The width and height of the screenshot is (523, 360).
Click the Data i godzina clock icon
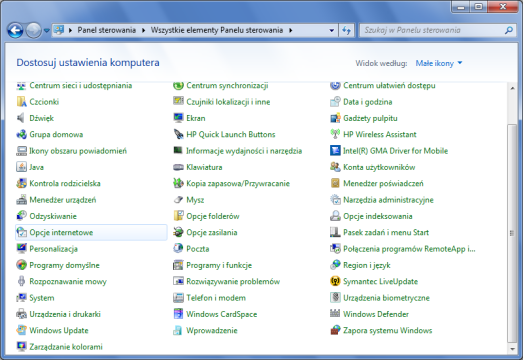(x=335, y=102)
